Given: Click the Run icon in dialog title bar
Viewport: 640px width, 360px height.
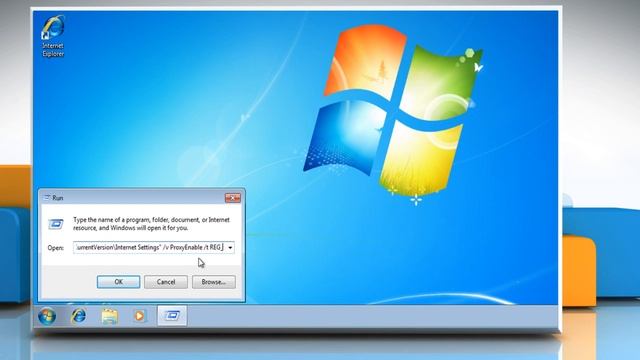Looking at the screenshot, I should click(47, 198).
